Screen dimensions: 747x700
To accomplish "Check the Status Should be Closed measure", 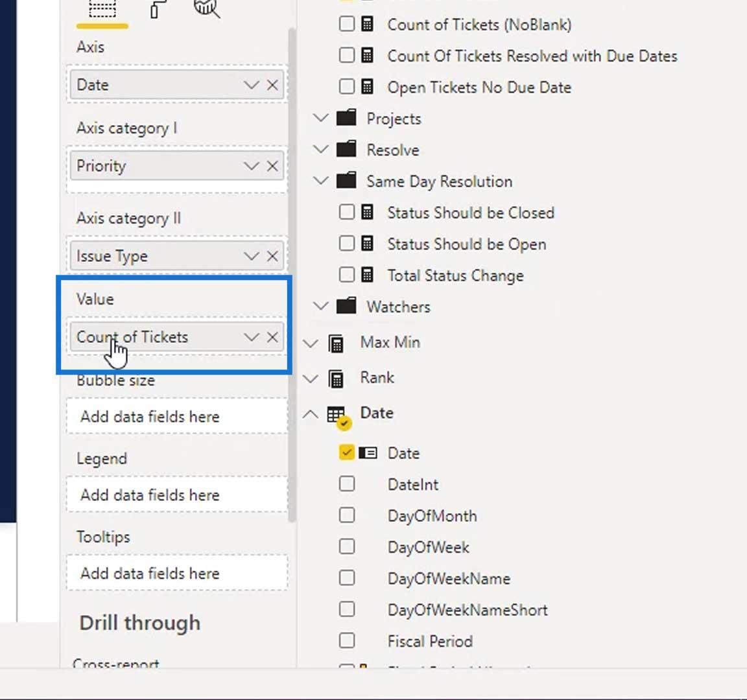I will tap(347, 212).
